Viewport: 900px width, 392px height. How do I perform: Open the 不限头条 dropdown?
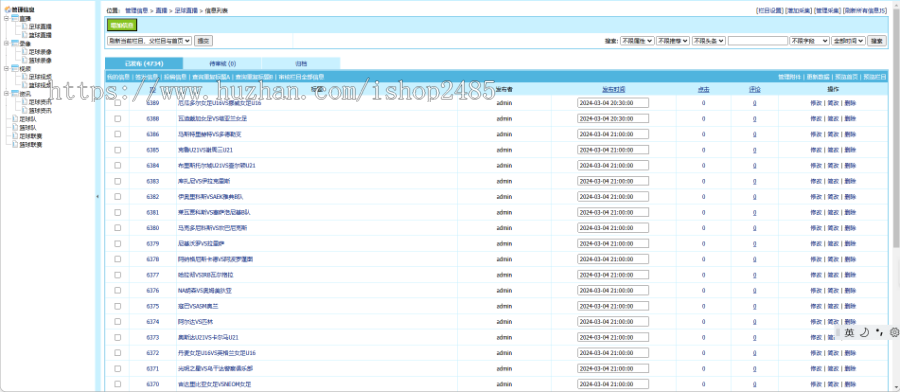709,41
